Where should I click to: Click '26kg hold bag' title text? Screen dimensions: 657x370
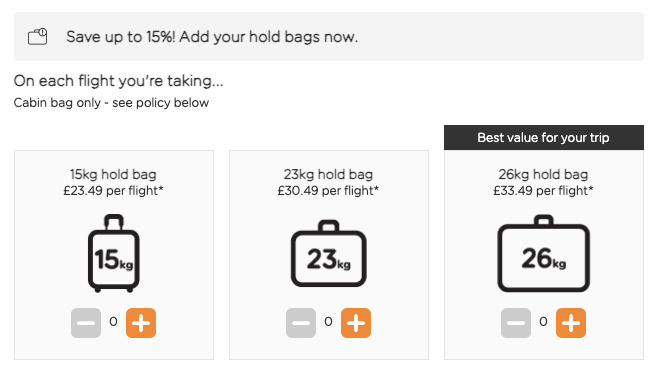click(x=543, y=174)
